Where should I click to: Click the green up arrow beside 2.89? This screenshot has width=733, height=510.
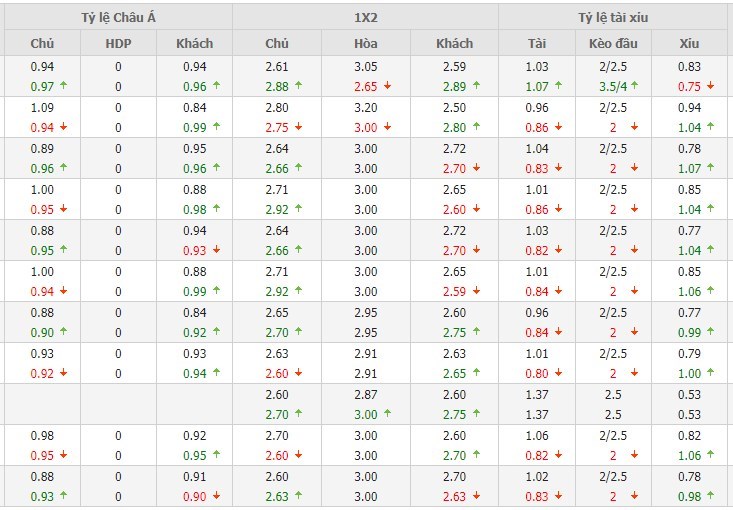[x=476, y=86]
